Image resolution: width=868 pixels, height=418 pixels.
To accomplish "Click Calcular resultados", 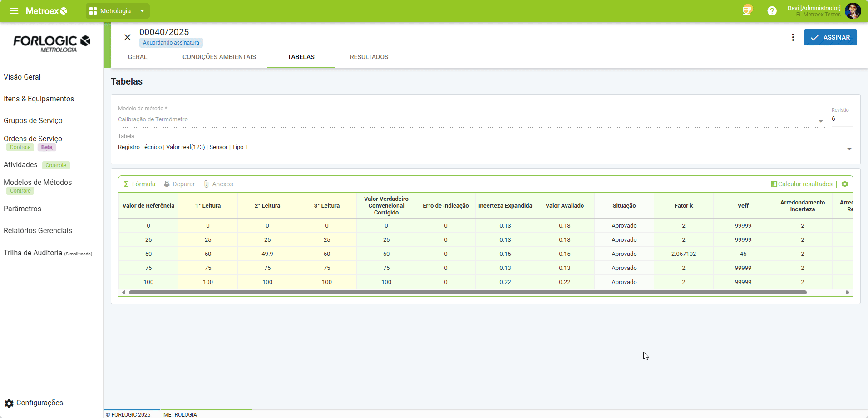I will [x=802, y=184].
